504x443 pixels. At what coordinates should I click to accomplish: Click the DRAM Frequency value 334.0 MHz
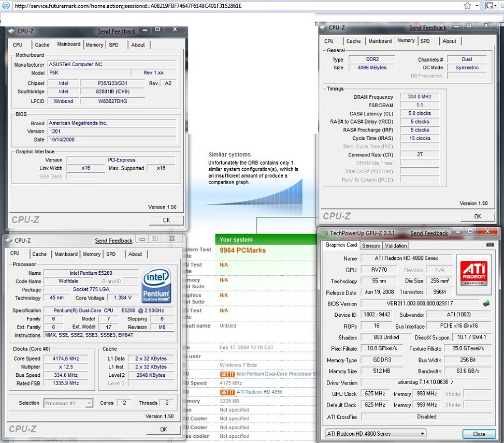click(x=420, y=97)
